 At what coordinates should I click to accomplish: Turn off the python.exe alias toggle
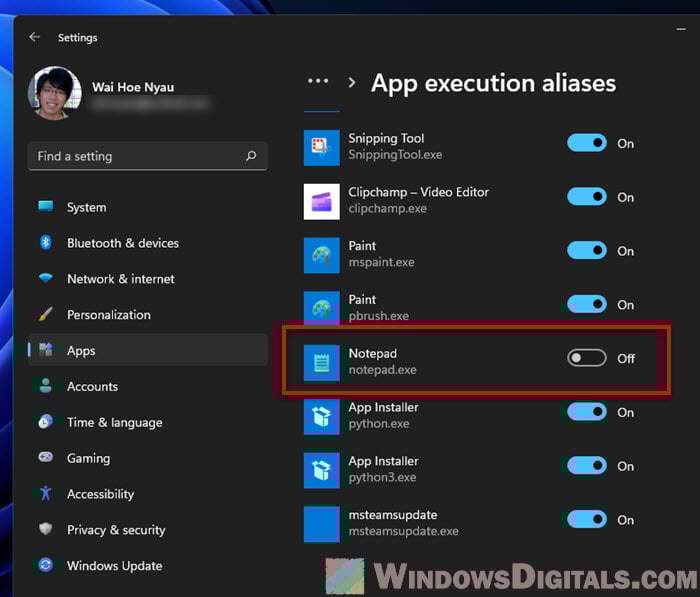point(587,412)
